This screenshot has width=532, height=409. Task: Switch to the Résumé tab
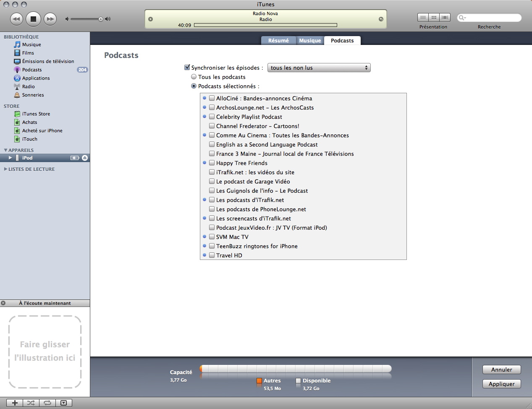point(278,40)
